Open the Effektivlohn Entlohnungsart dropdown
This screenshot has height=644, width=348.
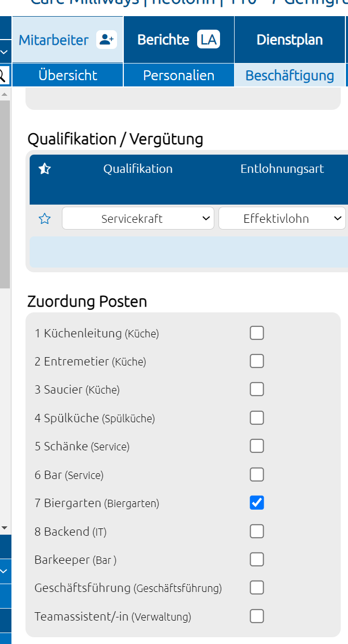point(282,219)
